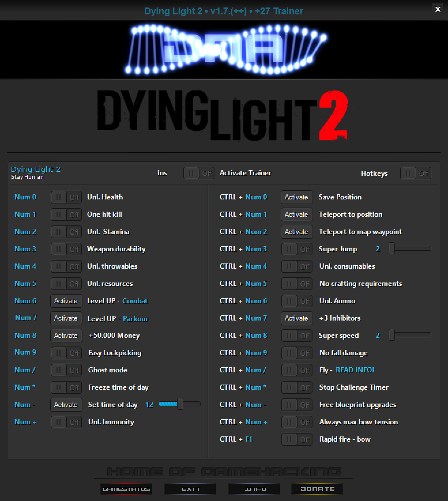
Task: Switch on Unl. consumables
Action: 297,266
